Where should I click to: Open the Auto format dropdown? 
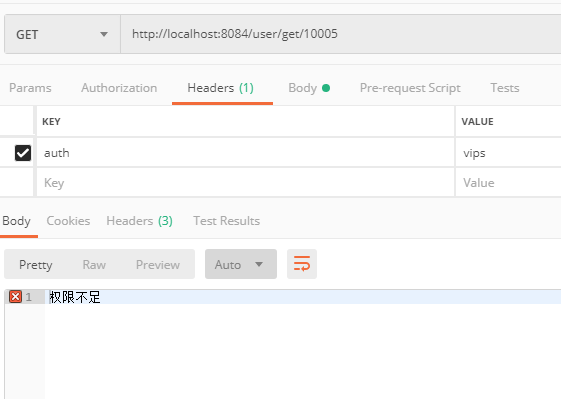coord(241,264)
